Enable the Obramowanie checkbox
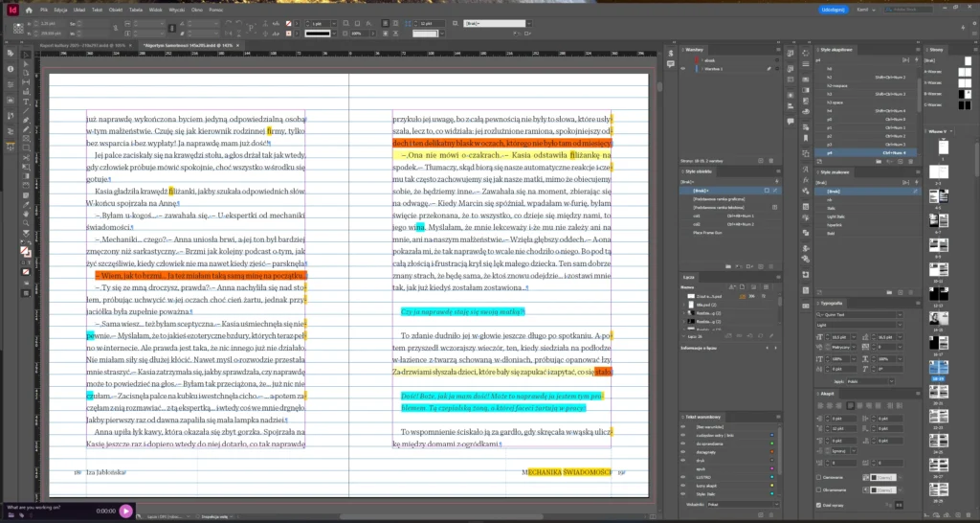 (x=819, y=489)
